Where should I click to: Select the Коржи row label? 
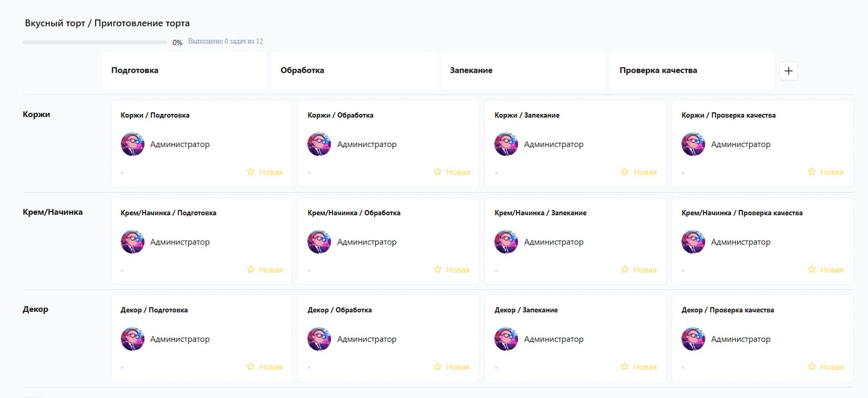click(36, 114)
